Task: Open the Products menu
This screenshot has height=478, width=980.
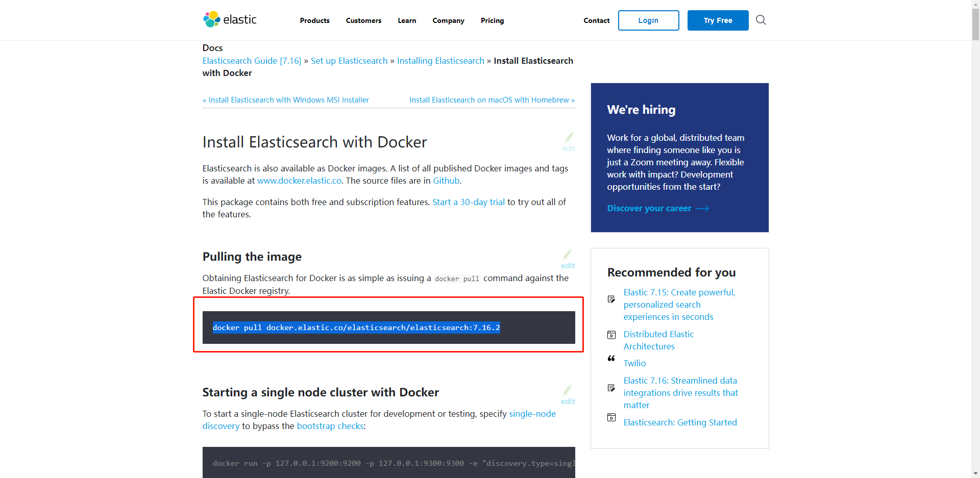Action: (314, 20)
